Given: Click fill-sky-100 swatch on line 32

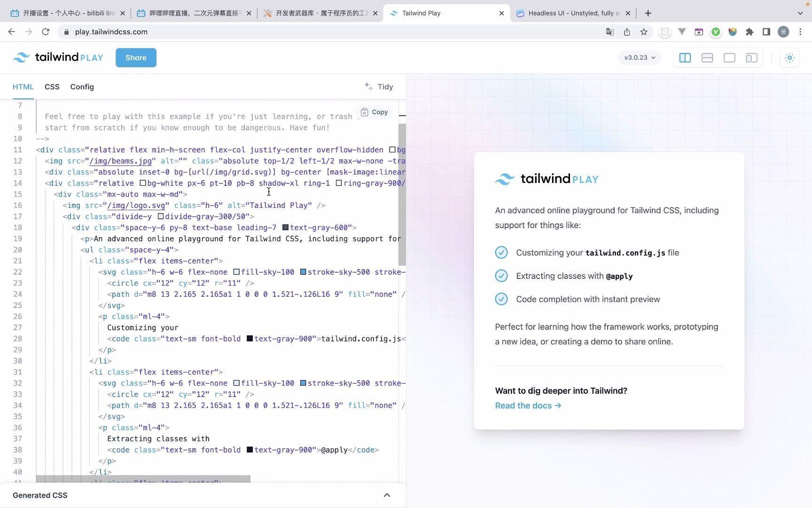Looking at the screenshot, I should (236, 383).
